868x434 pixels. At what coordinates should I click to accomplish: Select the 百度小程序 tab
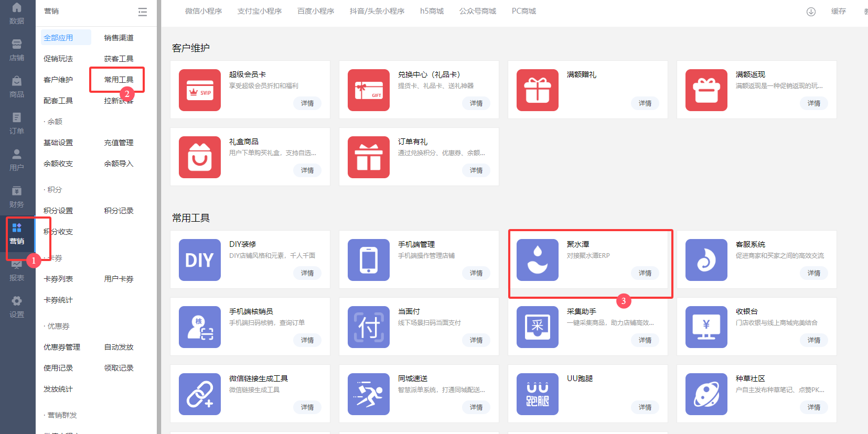[316, 11]
